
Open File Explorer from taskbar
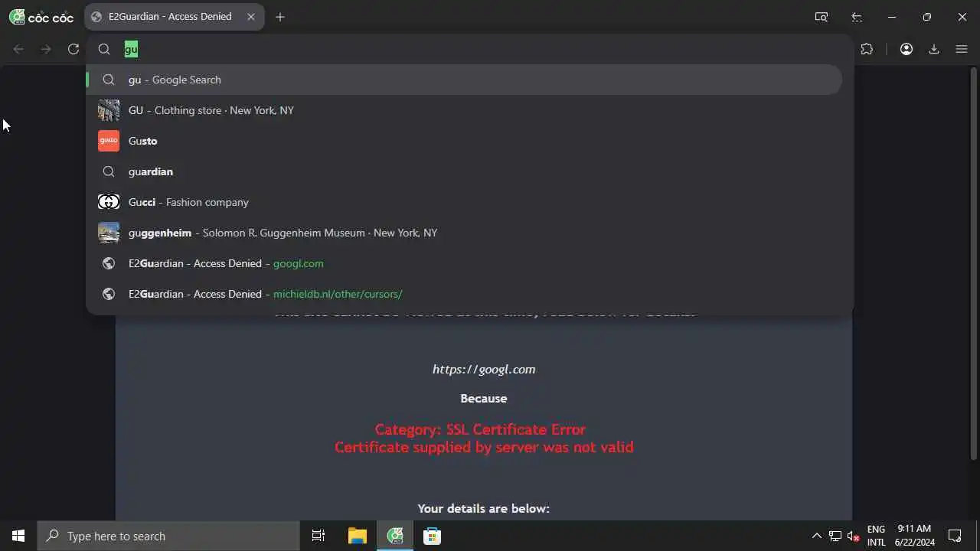[x=357, y=536]
